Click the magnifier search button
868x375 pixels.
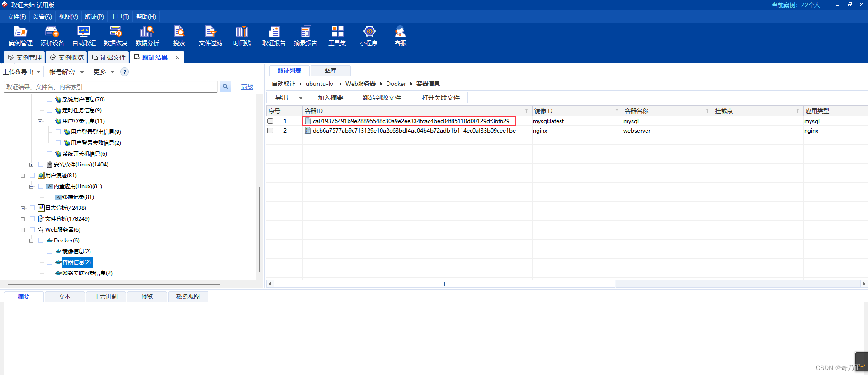[x=225, y=86]
